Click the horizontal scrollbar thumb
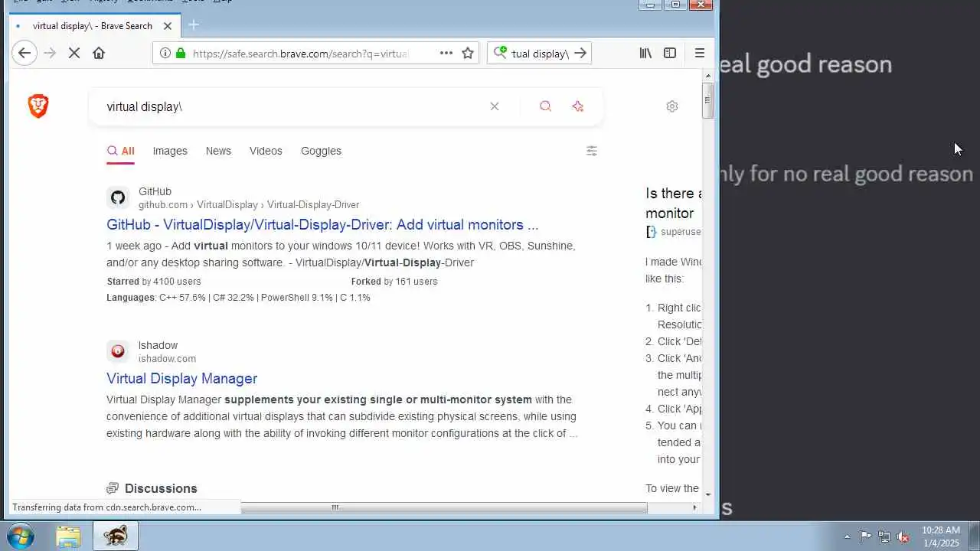Image resolution: width=980 pixels, height=551 pixels. tap(444, 507)
